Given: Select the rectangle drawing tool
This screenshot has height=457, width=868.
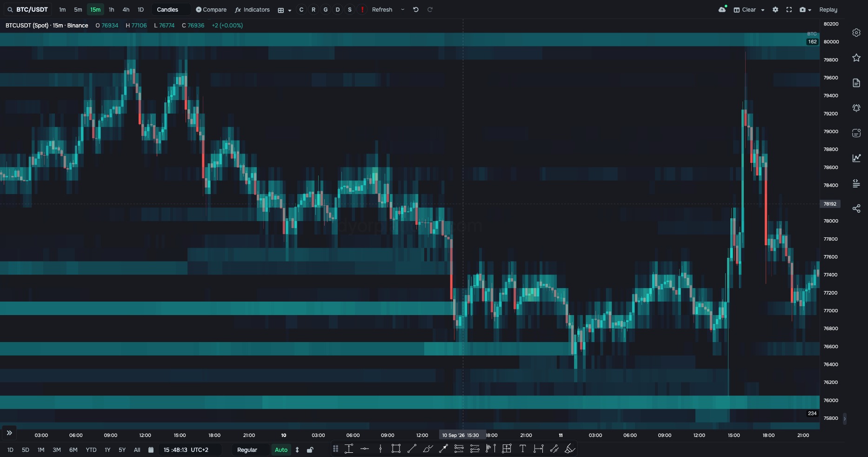Looking at the screenshot, I should click(396, 449).
